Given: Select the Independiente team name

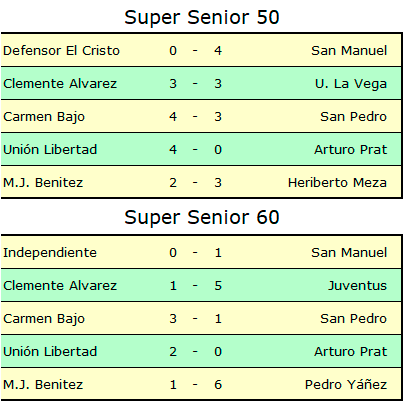Looking at the screenshot, I should tap(50, 253).
